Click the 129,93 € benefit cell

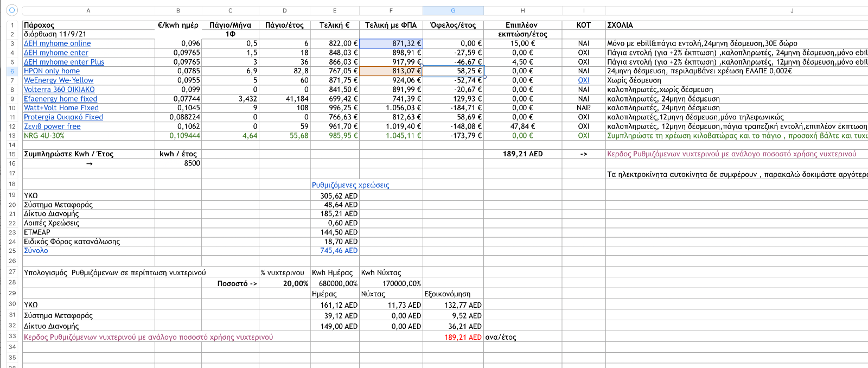(453, 99)
